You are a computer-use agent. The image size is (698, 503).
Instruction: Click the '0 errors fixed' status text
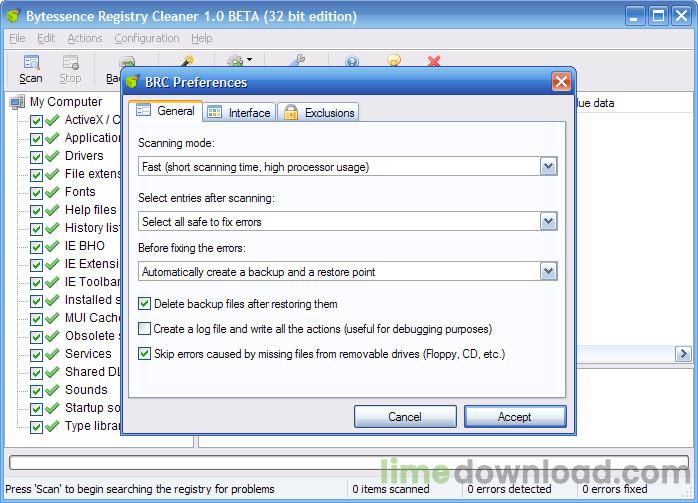pos(615,489)
